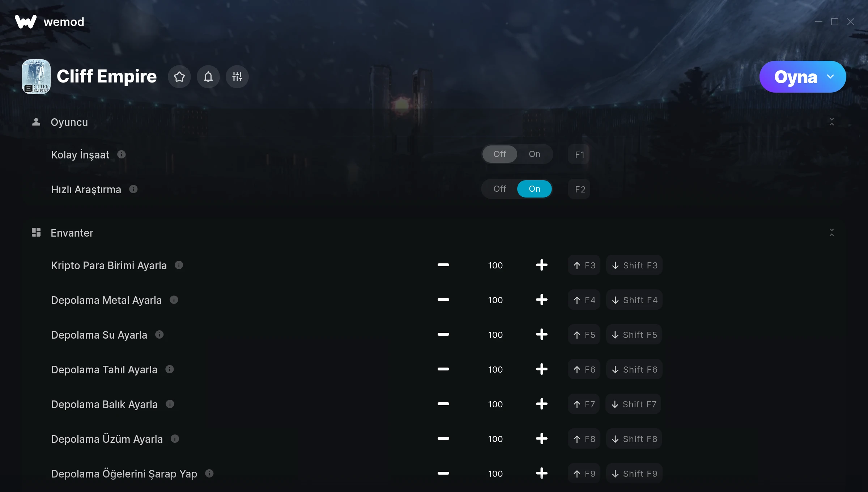Increase Depolama Su Ayarla value with plus
The height and width of the screenshot is (492, 868).
point(542,335)
